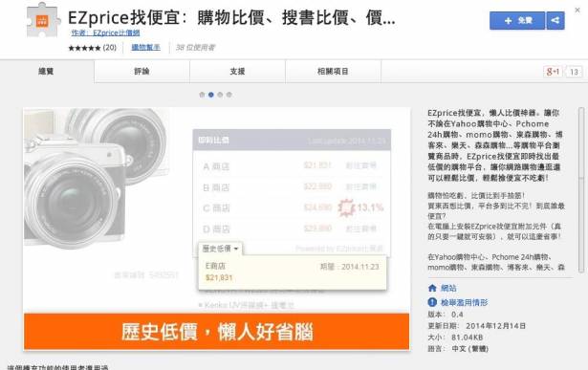Open the 相關項目 tab
Viewport: 588px width, 370px height.
[x=333, y=71]
